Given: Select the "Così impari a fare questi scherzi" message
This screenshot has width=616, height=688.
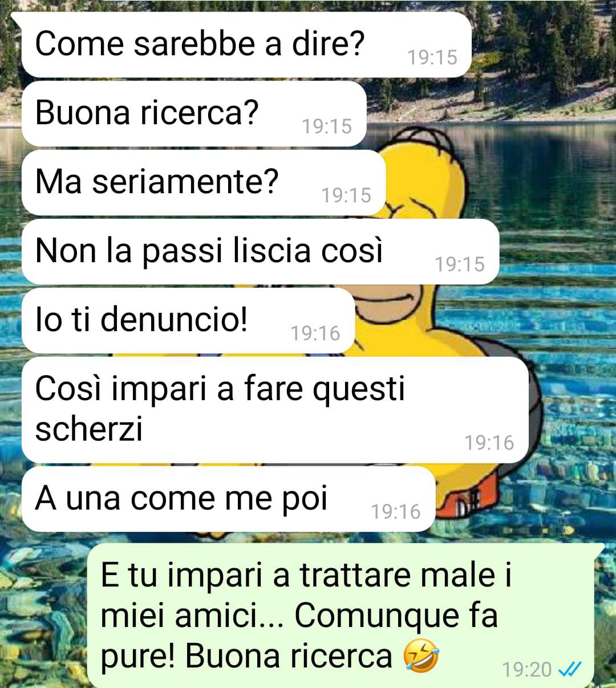Looking at the screenshot, I should click(x=275, y=410).
